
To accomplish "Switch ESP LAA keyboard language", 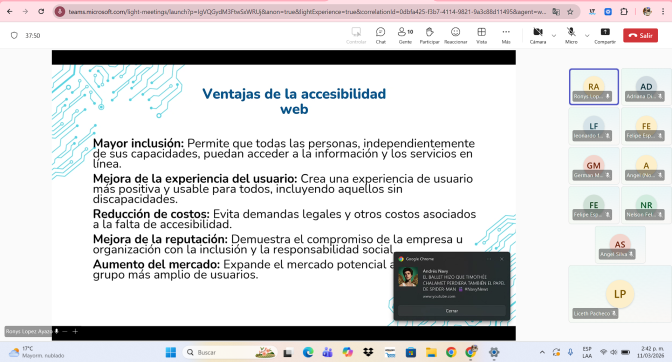I will pos(587,352).
